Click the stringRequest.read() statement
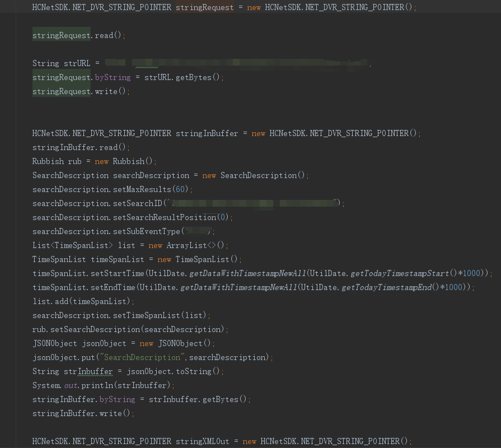This screenshot has height=448, width=501. coord(78,35)
